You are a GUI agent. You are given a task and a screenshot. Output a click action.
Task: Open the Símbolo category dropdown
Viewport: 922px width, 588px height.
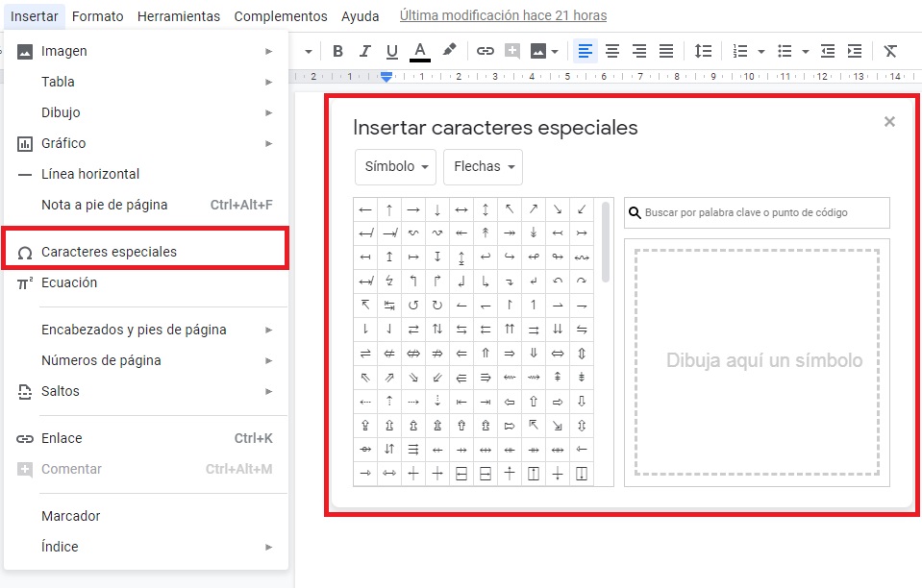coord(395,166)
